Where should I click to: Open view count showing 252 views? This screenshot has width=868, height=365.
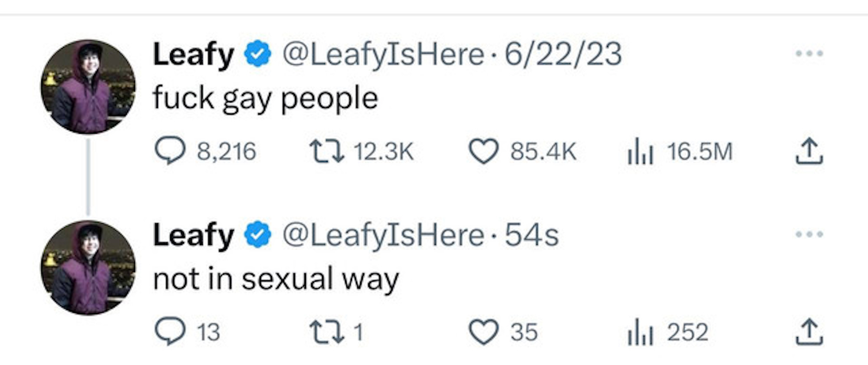click(640, 332)
